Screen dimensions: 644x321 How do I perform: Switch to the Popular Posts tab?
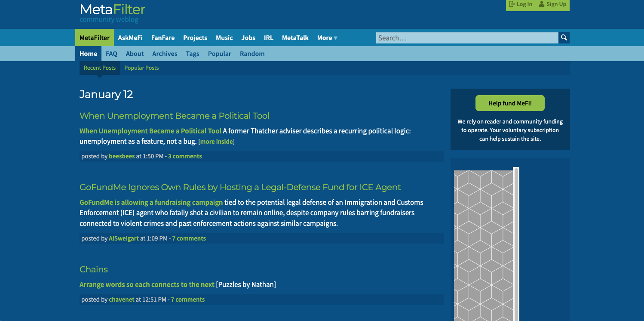141,68
